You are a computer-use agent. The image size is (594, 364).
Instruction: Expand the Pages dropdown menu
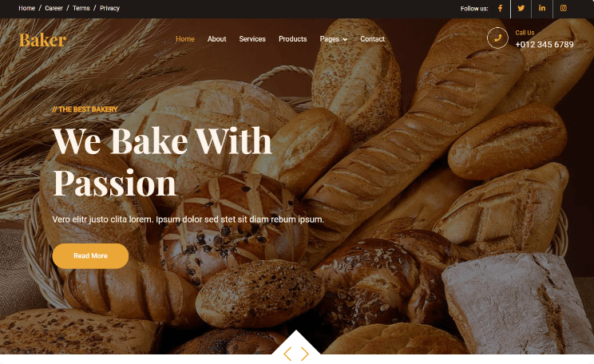[334, 39]
